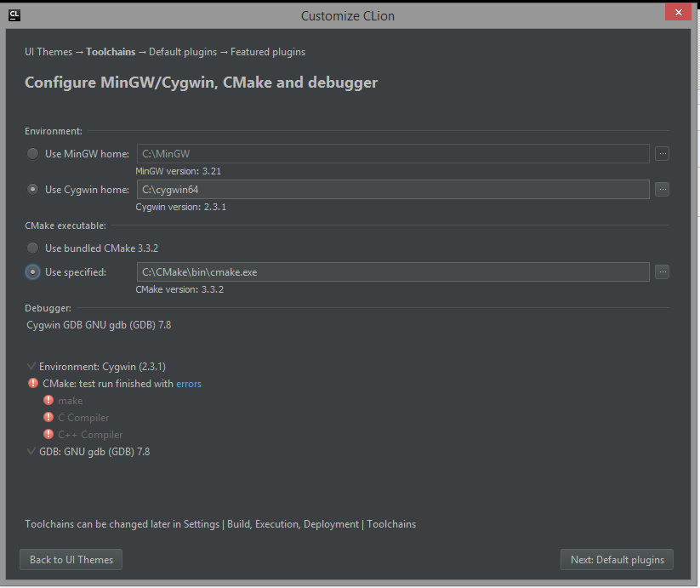Choose Use bundled CMake 3.3.2 option
700x588 pixels.
(x=33, y=248)
